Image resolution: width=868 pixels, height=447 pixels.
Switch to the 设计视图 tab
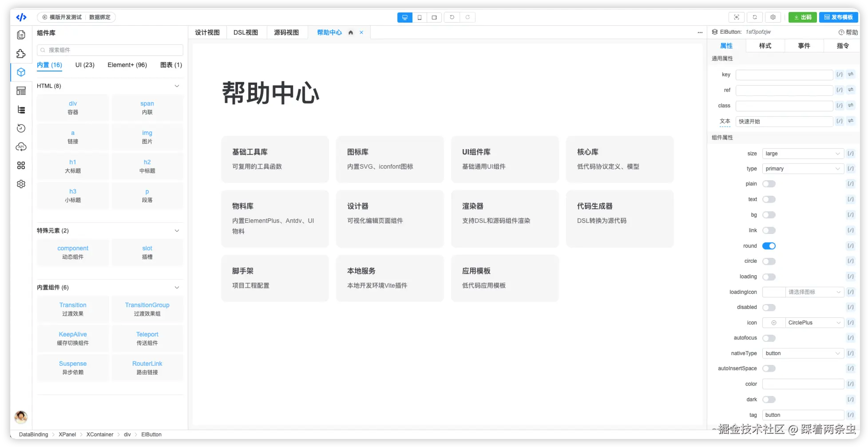[207, 32]
